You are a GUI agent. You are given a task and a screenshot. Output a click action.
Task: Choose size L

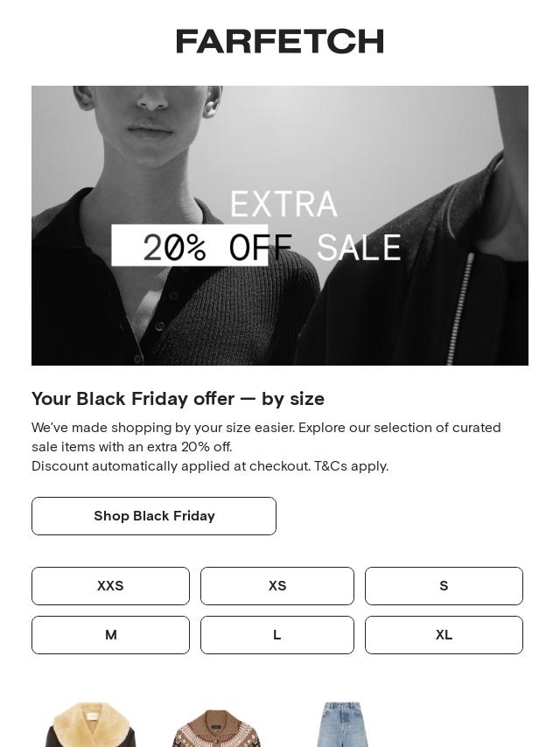tap(277, 635)
